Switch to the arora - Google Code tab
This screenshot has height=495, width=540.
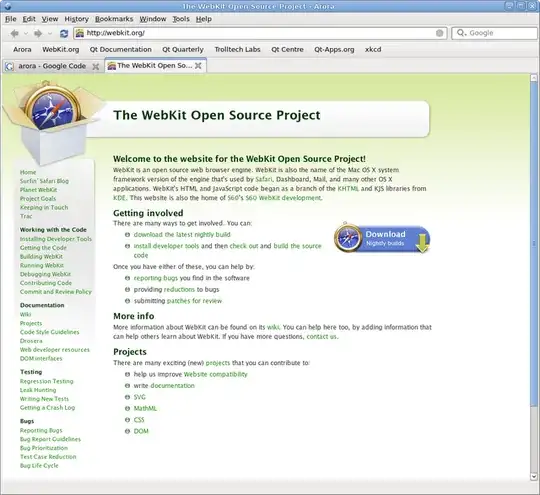point(52,66)
